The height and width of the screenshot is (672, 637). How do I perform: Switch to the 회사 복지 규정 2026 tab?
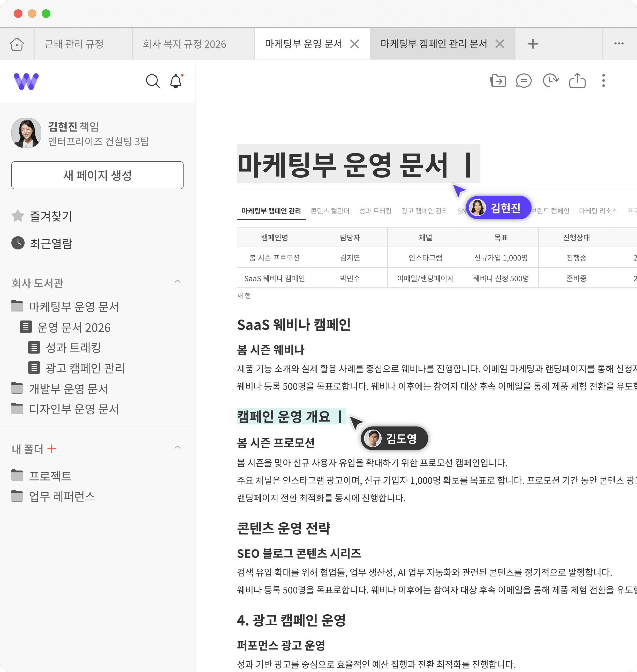pos(184,44)
